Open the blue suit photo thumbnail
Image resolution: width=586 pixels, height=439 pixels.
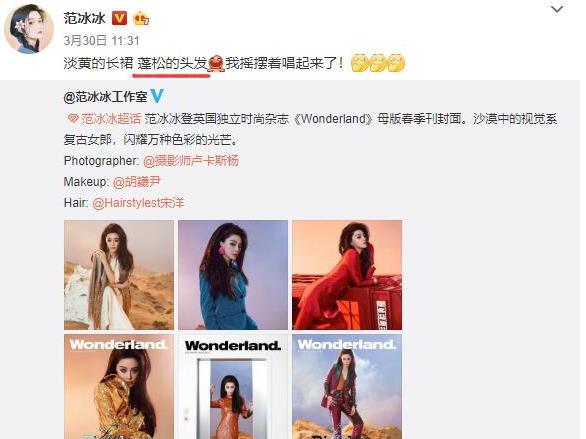point(233,275)
